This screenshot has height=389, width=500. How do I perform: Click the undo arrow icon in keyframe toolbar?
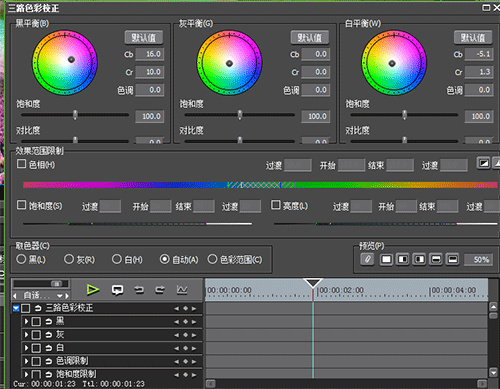click(x=139, y=290)
